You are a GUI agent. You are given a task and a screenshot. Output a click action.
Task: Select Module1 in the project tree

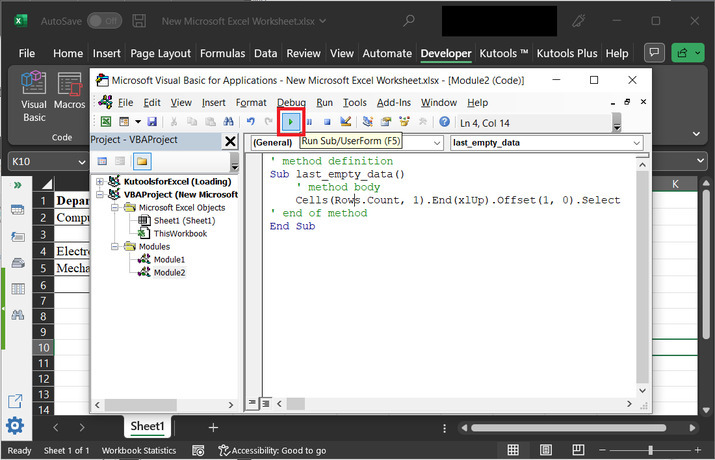[x=168, y=259]
